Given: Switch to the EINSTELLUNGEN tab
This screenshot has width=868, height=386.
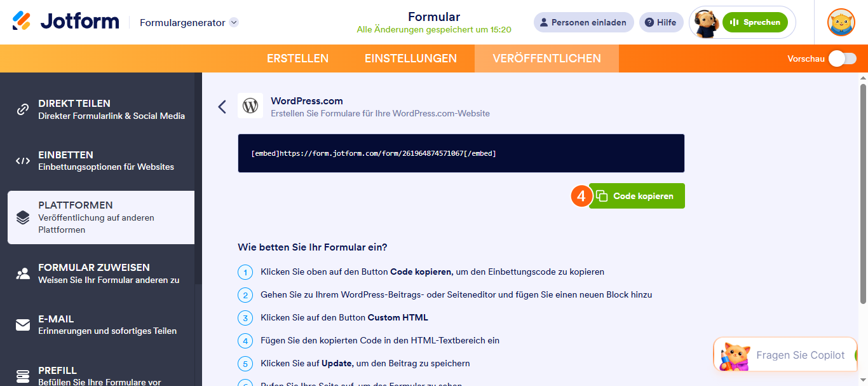Looking at the screenshot, I should [x=410, y=59].
